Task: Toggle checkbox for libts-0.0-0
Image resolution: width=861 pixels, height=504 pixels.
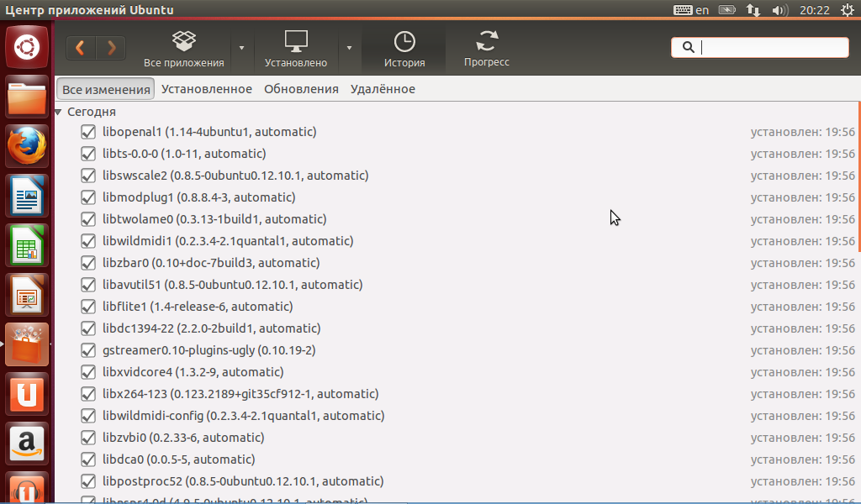Action: coord(87,154)
